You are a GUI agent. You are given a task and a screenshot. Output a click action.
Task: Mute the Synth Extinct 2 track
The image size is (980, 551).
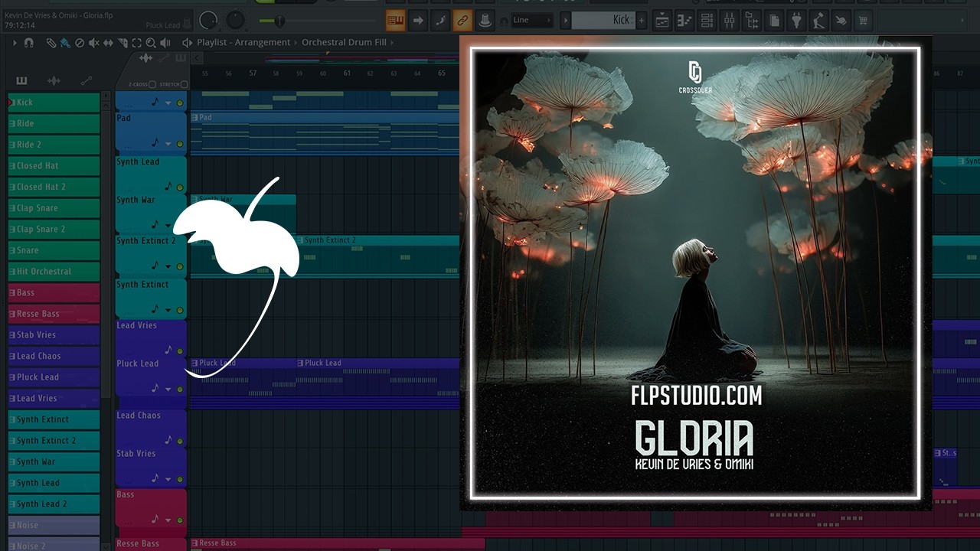pyautogui.click(x=180, y=266)
